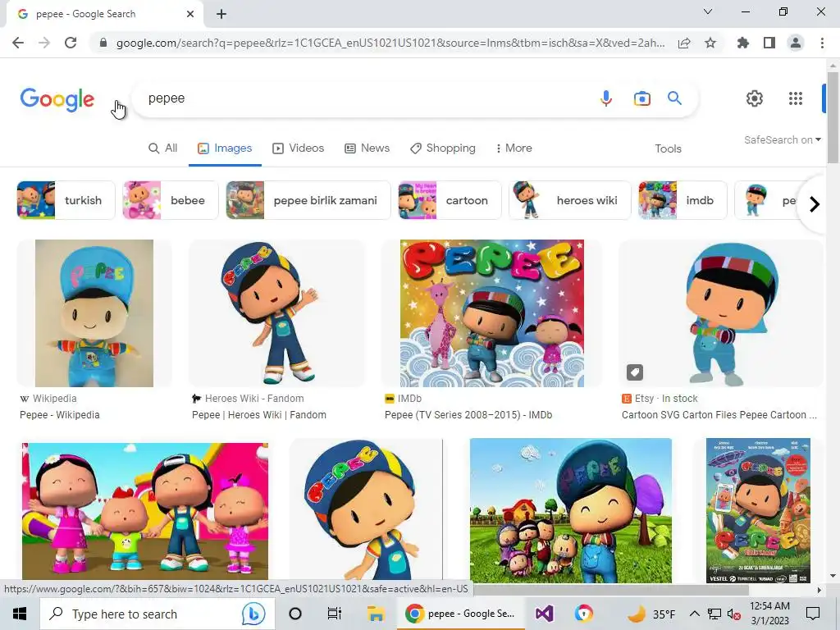Click the share page icon in address bar
The image size is (840, 630).
684,43
